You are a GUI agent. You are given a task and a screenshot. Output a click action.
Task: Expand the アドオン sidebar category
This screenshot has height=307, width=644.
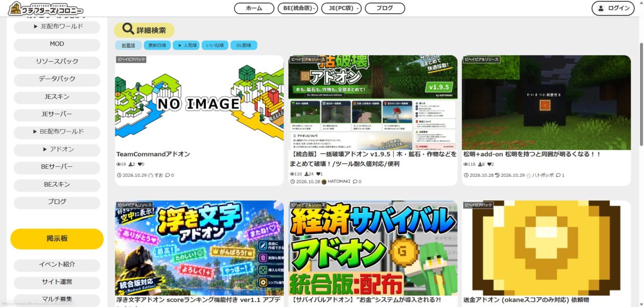57,149
